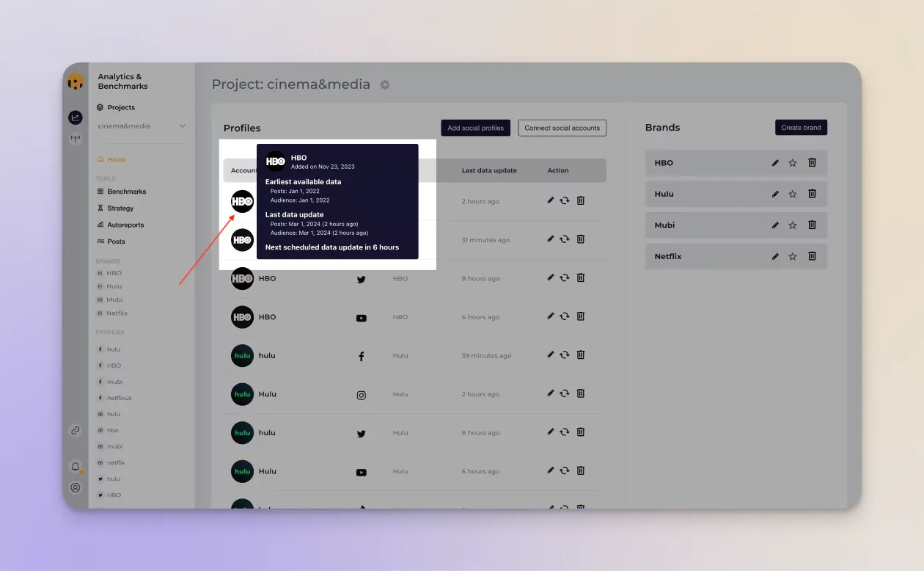Click the "31 minutes ago" cell

[x=487, y=240]
